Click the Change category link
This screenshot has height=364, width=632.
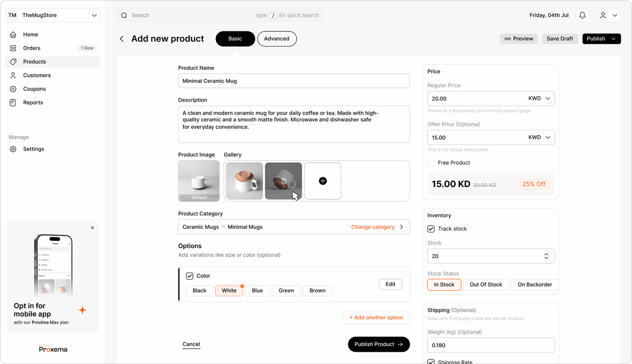[x=373, y=227]
